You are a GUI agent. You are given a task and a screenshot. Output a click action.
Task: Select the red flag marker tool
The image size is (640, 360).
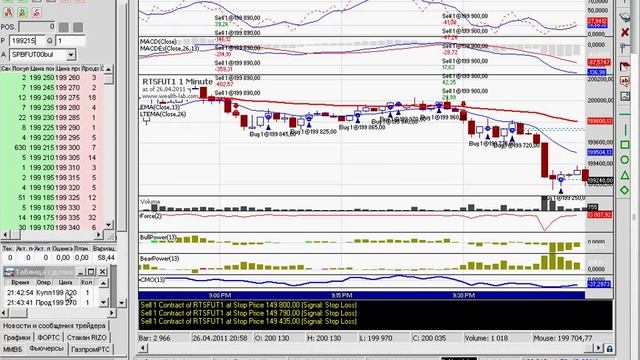point(624,66)
